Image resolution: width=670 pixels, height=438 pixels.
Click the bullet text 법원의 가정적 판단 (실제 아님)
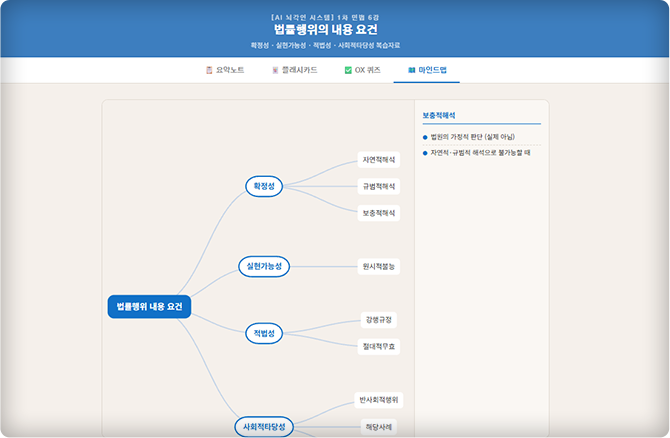click(x=473, y=137)
